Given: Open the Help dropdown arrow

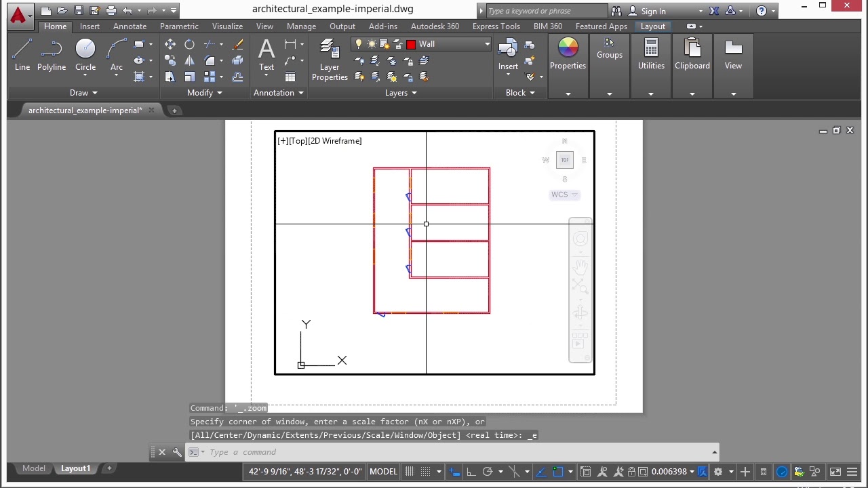Looking at the screenshot, I should [x=774, y=11].
